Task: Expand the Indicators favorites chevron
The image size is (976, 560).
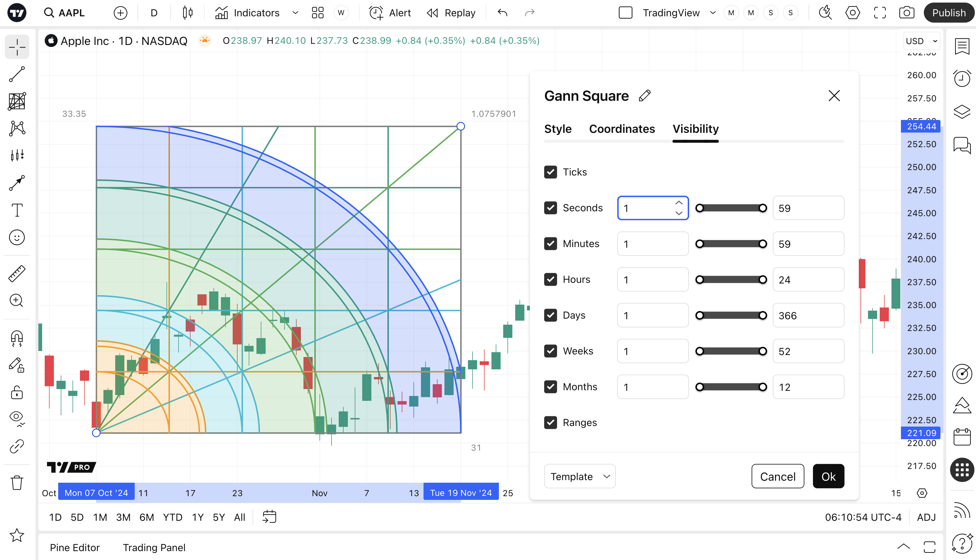Action: (x=295, y=13)
